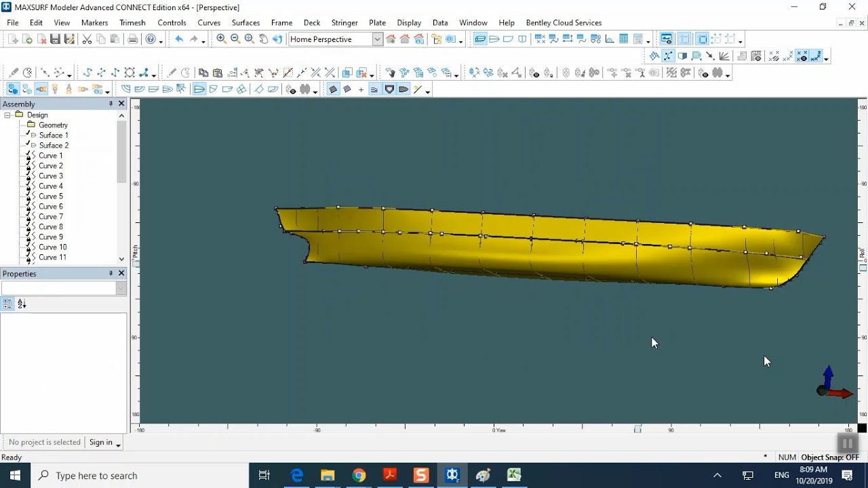Close the Properties panel
Screen dimensions: 868x488
(x=121, y=273)
